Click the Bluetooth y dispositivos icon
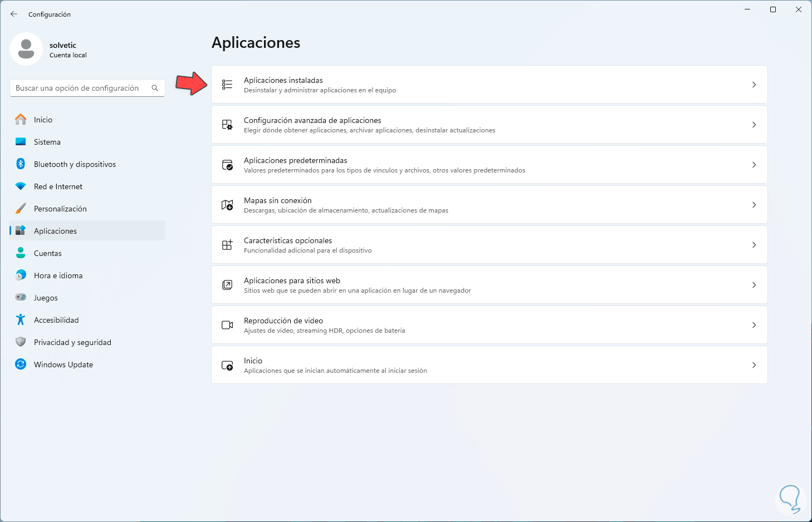The height and width of the screenshot is (522, 812). pyautogui.click(x=21, y=164)
